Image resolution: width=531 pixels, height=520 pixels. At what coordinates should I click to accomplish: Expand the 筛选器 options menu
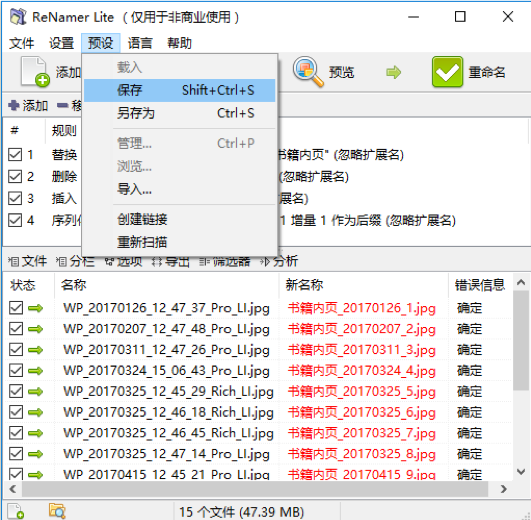point(225,261)
